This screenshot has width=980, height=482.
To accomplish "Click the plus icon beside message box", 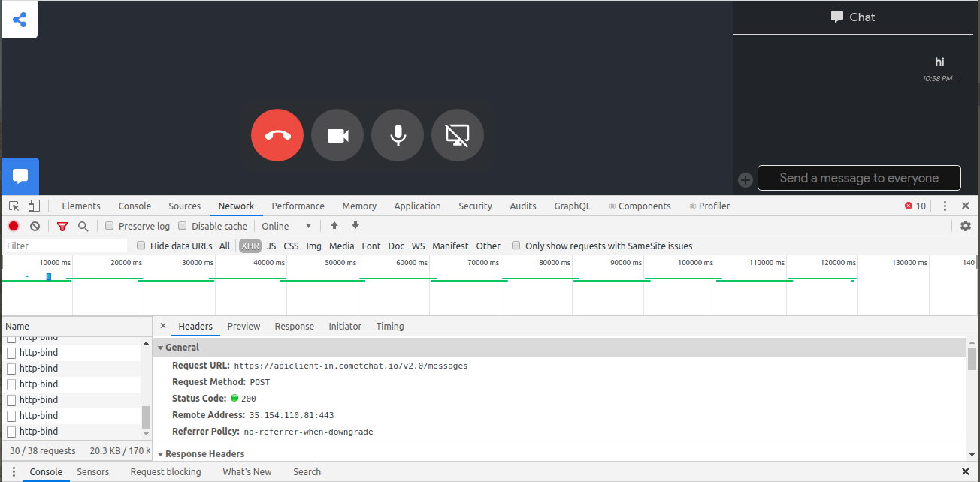I will pos(745,179).
